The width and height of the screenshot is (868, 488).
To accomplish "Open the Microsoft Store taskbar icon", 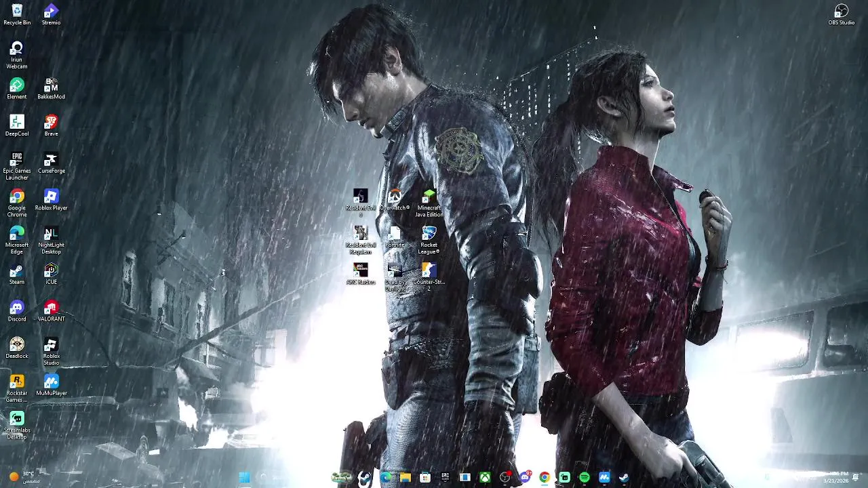I will click(425, 478).
